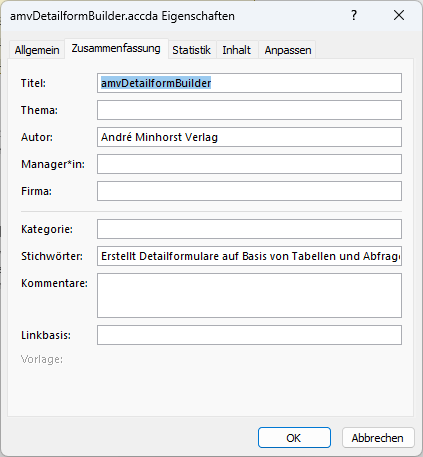Click the Manager*in label
Viewport: 423px width, 457px height.
click(53, 164)
